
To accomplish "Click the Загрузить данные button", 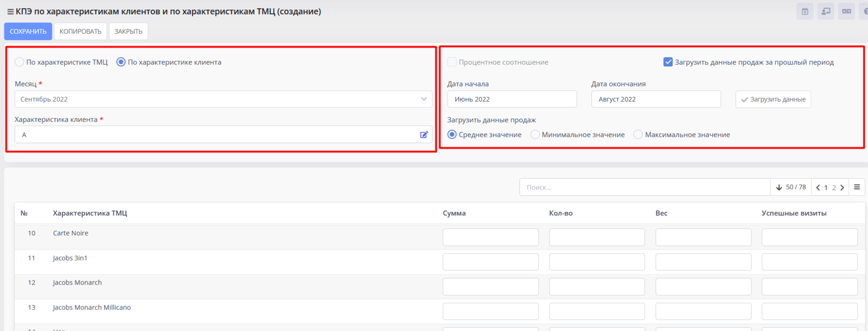I will point(773,99).
